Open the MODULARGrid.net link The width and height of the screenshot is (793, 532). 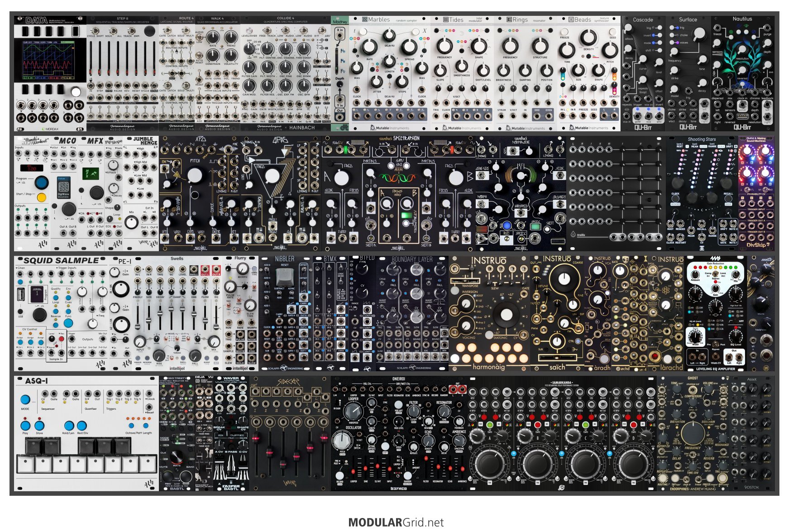coord(396,522)
